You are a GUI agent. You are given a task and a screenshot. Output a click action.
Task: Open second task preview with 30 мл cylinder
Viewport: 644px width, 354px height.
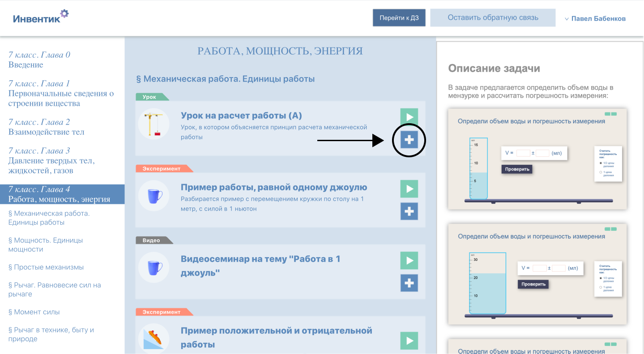point(537,274)
